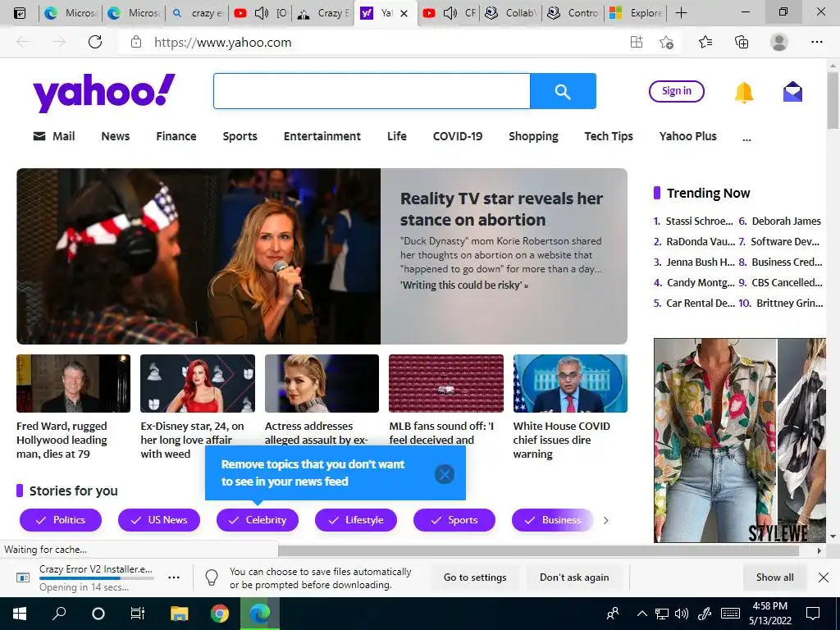
Task: Toggle the Business topic chip
Action: tap(553, 519)
